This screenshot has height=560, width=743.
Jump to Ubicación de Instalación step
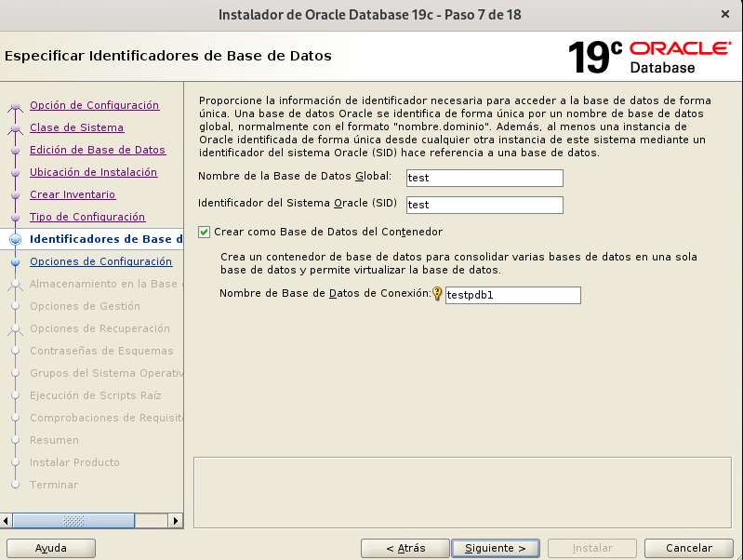pyautogui.click(x=93, y=172)
